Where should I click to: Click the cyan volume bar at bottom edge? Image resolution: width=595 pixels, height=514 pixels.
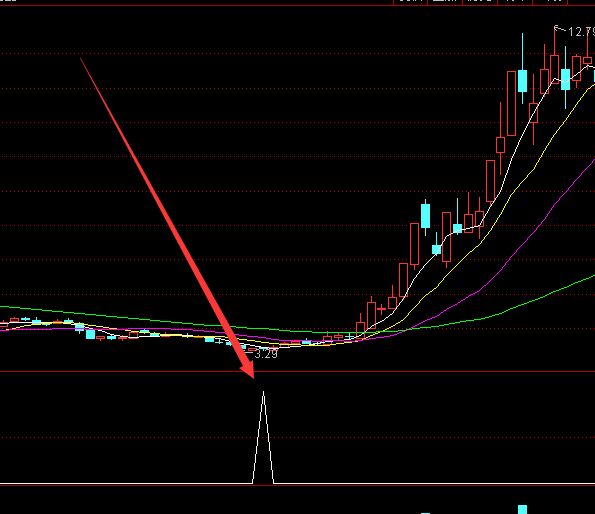[523, 509]
